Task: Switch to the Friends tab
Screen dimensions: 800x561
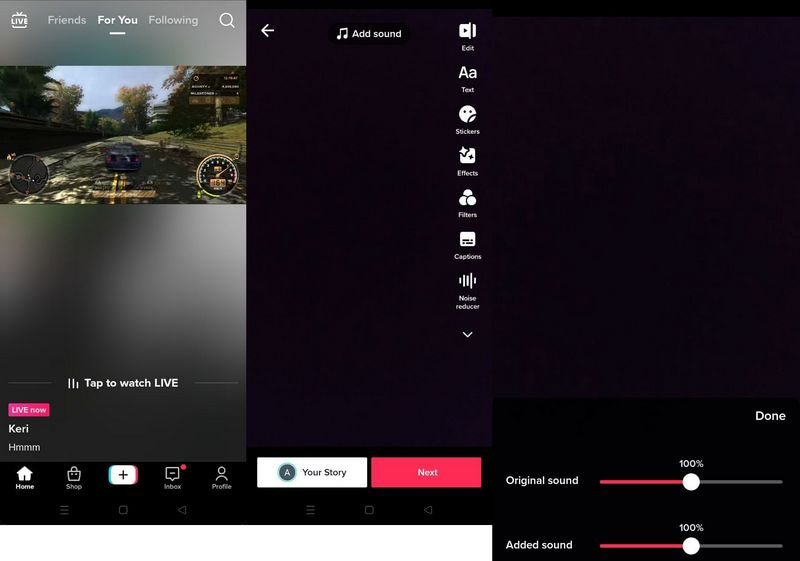Action: pos(67,20)
